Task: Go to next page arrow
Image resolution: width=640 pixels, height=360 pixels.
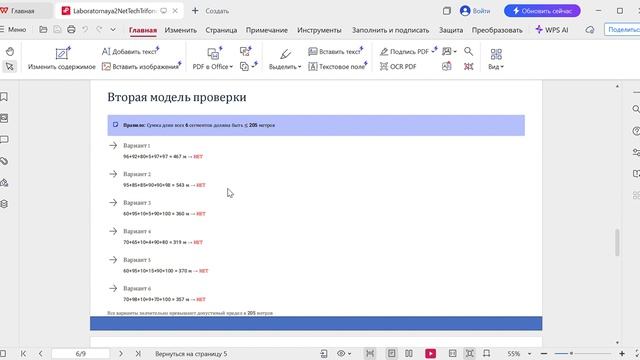Action: coord(121,353)
